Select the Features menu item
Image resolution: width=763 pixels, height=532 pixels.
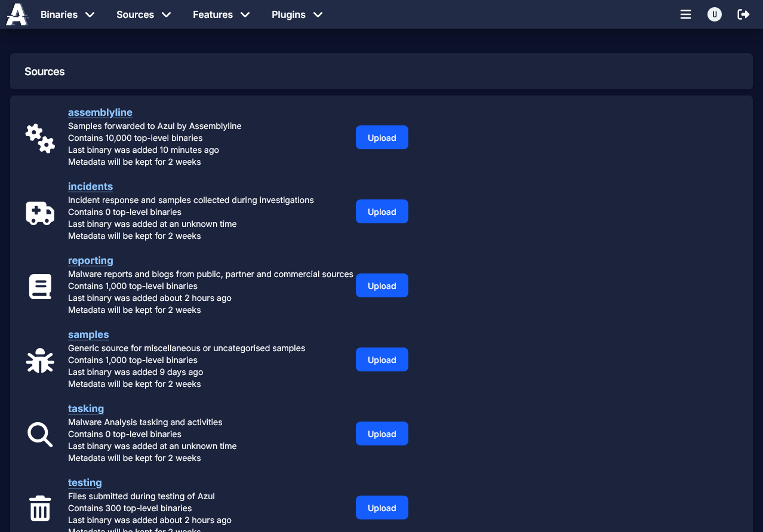(x=213, y=14)
